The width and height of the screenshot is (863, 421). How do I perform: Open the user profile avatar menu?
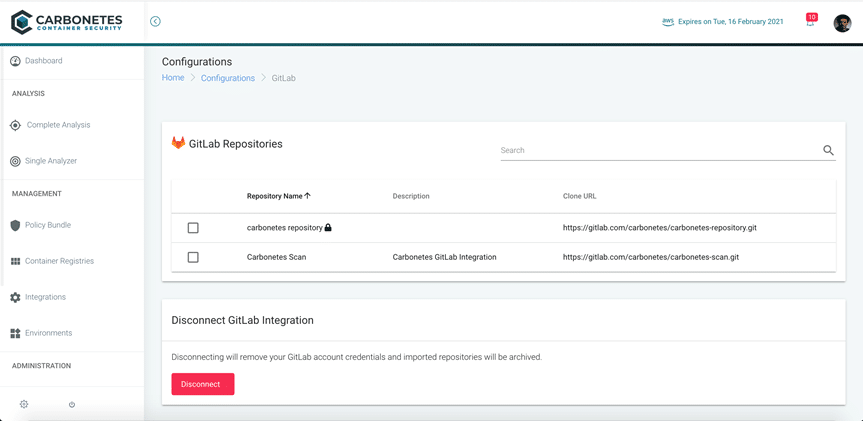point(842,23)
